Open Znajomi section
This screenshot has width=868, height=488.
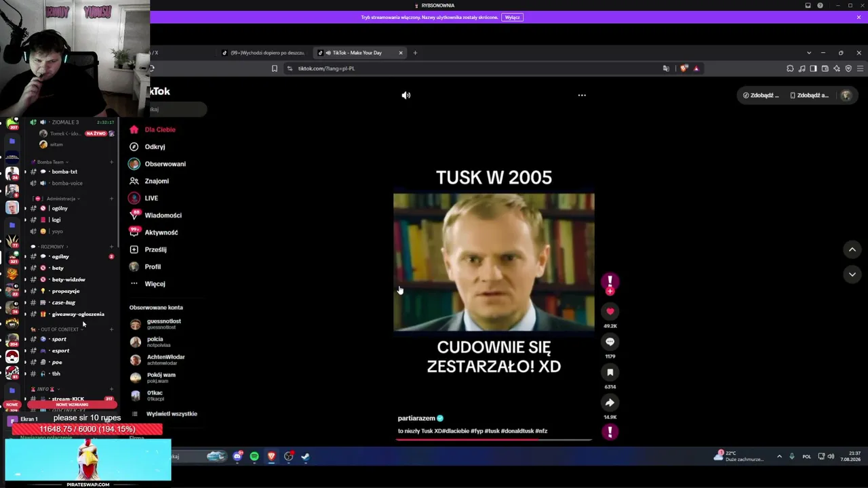(x=157, y=181)
